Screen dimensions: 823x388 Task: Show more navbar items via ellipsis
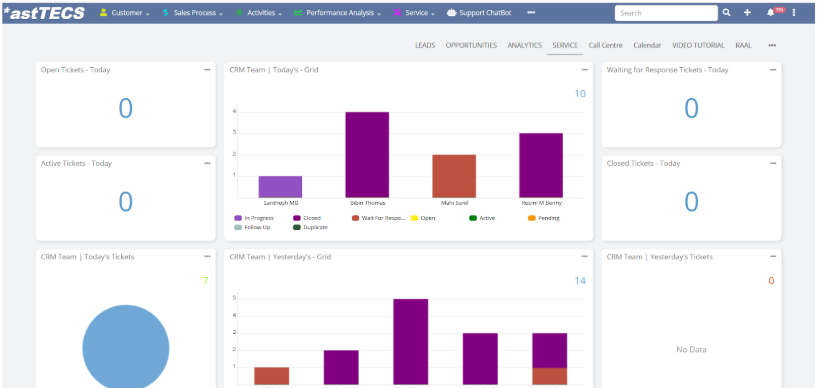[531, 13]
